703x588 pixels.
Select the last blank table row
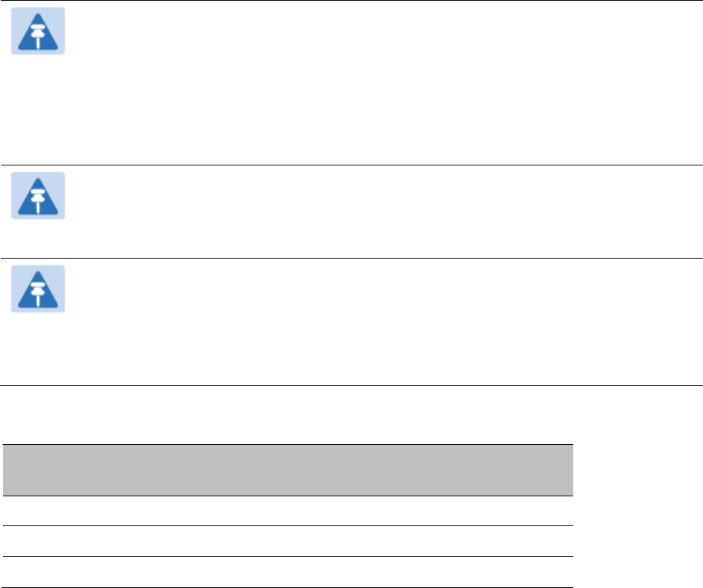[288, 572]
